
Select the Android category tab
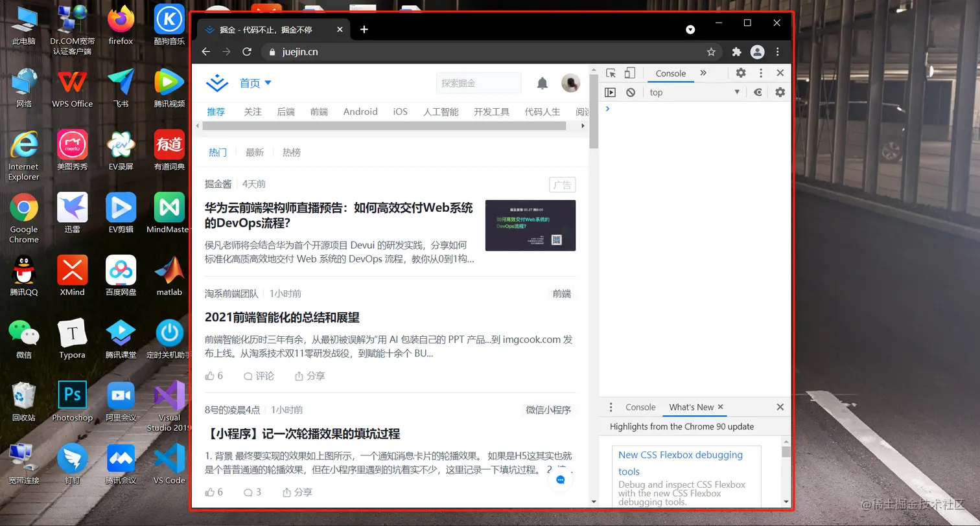point(360,111)
